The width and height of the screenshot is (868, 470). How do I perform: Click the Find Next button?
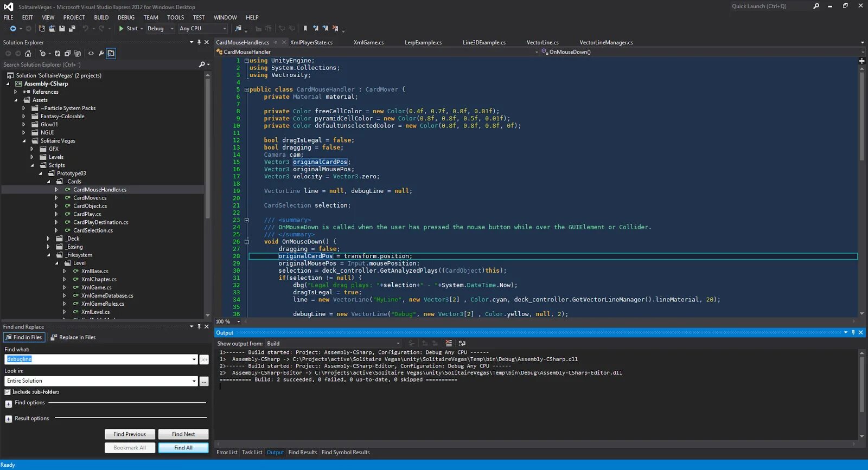pyautogui.click(x=183, y=434)
